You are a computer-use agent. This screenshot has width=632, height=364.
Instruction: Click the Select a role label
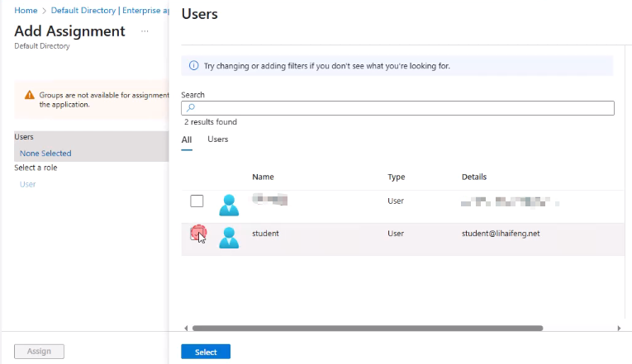[36, 168]
